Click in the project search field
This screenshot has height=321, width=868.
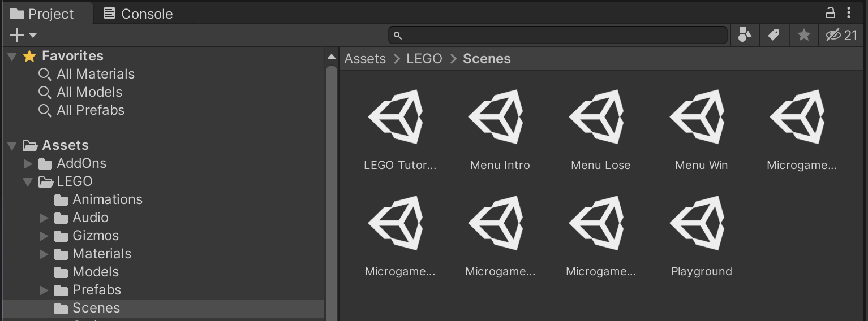[x=560, y=35]
